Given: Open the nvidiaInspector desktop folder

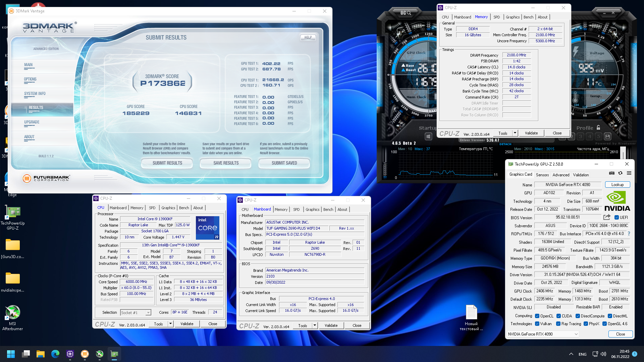Looking at the screenshot, I should tap(13, 282).
